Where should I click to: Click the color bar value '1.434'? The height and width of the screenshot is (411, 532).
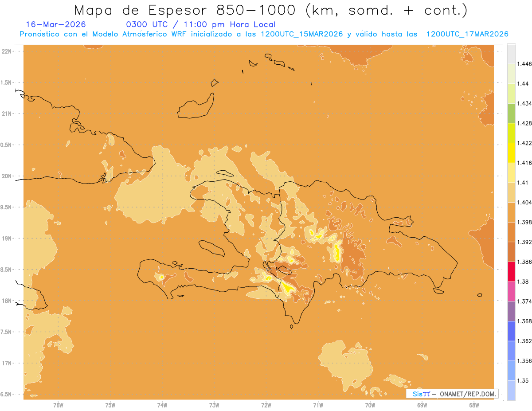[524, 103]
